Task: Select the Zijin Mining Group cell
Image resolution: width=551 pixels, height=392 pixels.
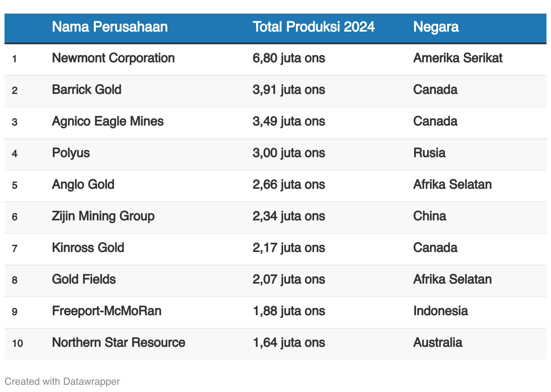Action: [x=103, y=216]
